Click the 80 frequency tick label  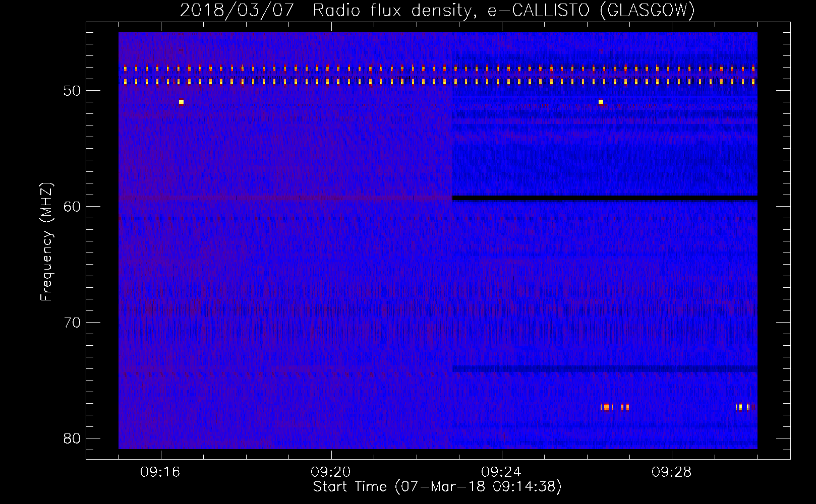point(72,438)
